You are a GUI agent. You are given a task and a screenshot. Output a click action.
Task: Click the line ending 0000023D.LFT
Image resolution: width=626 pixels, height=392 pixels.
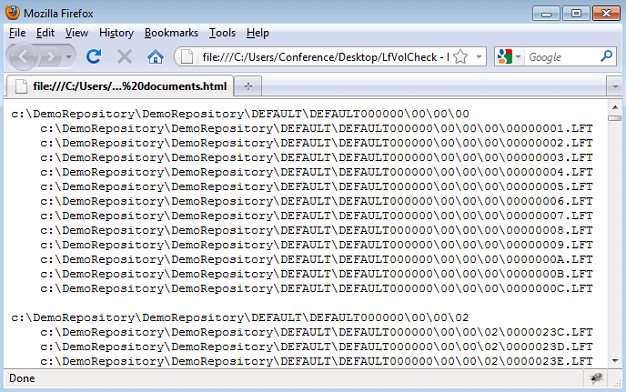point(317,346)
